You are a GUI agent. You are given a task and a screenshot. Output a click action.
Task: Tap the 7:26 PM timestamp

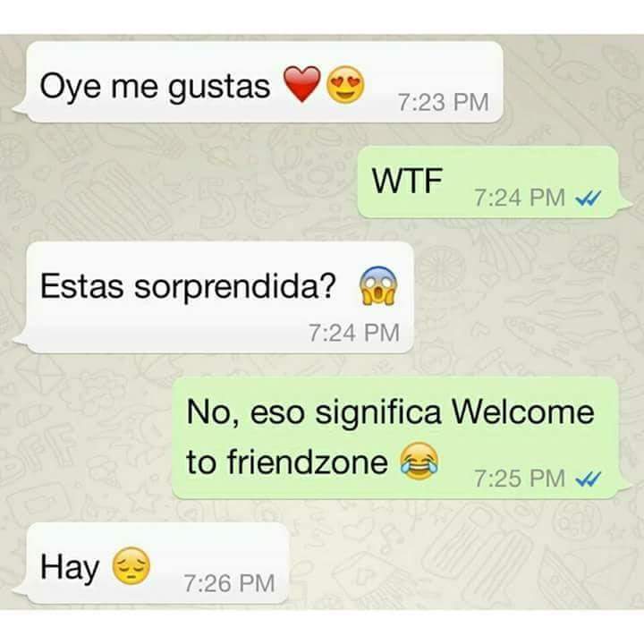pos(229,583)
